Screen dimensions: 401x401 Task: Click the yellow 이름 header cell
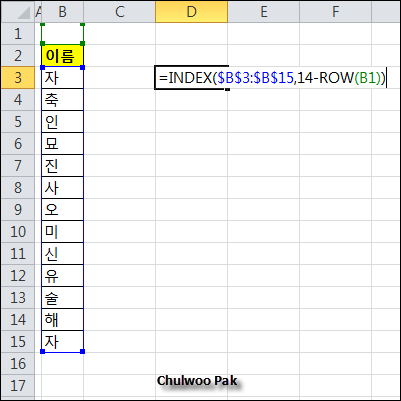coord(62,56)
